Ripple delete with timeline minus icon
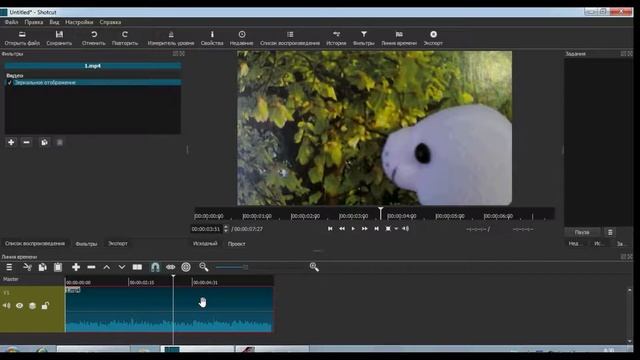The image size is (640, 360). coord(91,267)
